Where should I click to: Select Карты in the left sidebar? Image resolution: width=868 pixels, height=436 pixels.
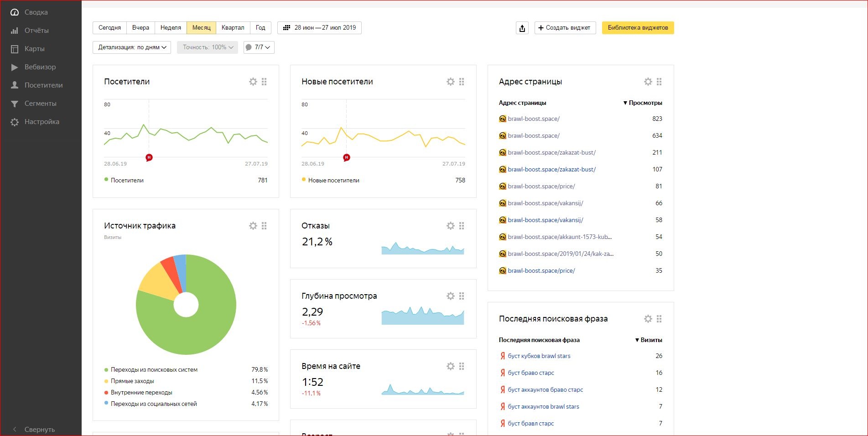pos(35,49)
